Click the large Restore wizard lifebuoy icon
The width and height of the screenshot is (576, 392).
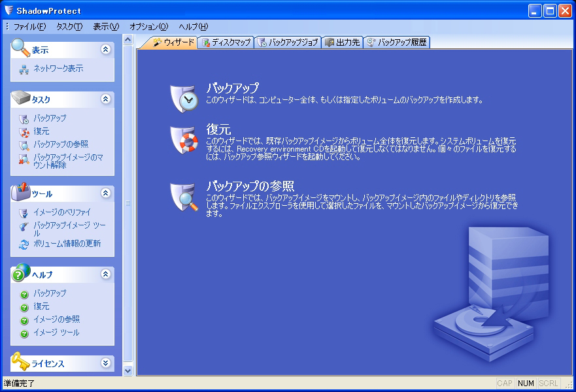pyautogui.click(x=184, y=140)
